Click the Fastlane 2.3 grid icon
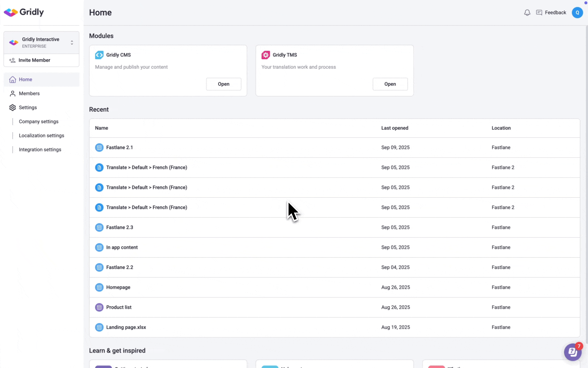Image resolution: width=588 pixels, height=368 pixels. click(99, 228)
